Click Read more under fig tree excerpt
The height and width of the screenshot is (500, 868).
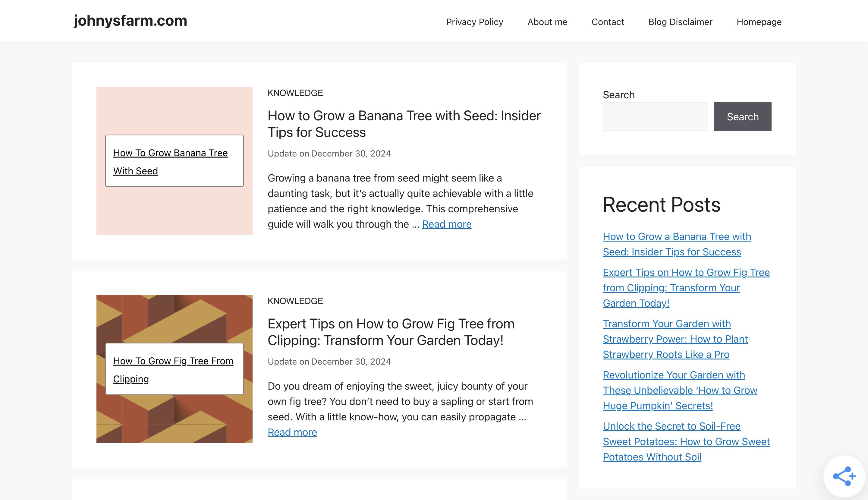coord(292,432)
